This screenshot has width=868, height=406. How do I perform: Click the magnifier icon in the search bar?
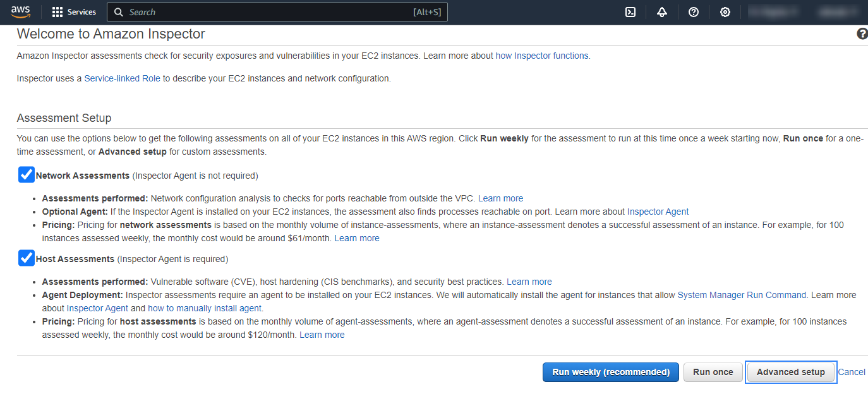point(119,12)
